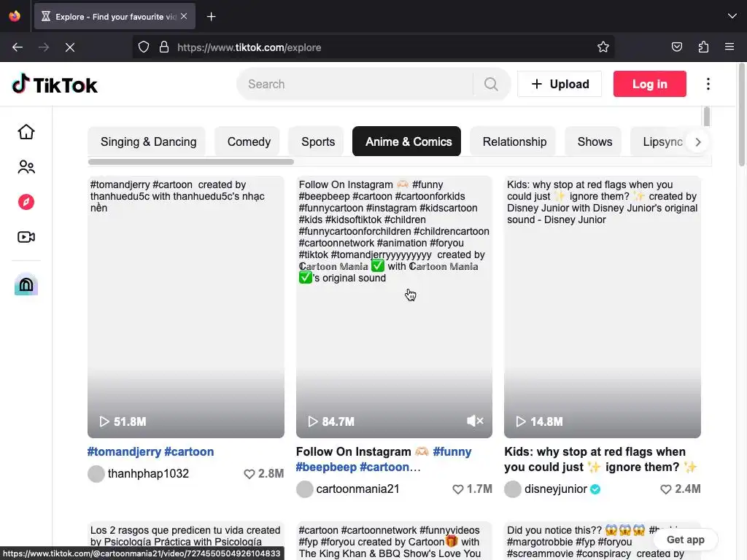Viewport: 747px width, 560px height.
Task: Open the three-dot more options menu
Action: pos(708,85)
